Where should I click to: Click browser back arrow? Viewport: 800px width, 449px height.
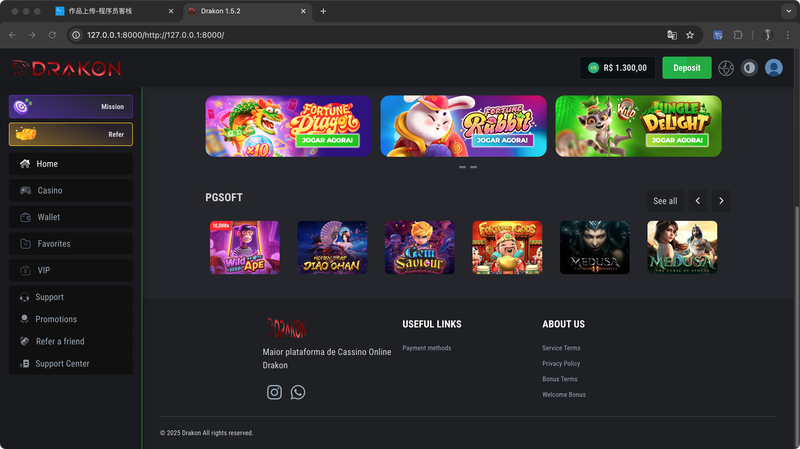click(12, 35)
